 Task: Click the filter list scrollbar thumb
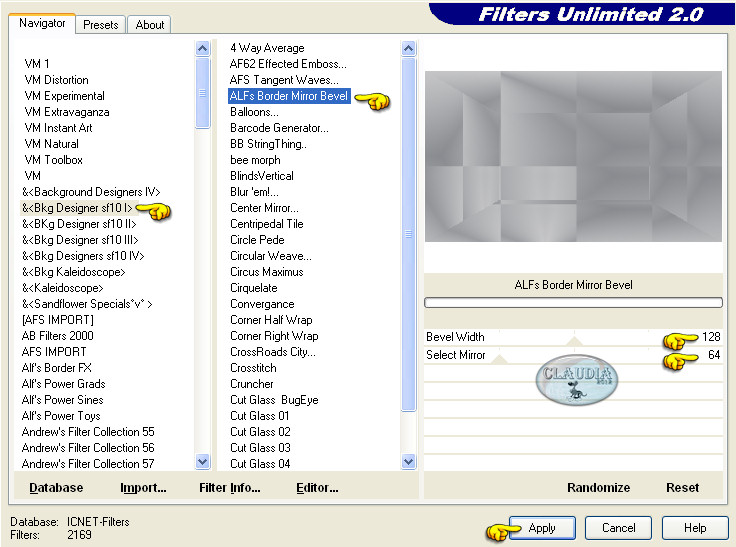(408, 234)
